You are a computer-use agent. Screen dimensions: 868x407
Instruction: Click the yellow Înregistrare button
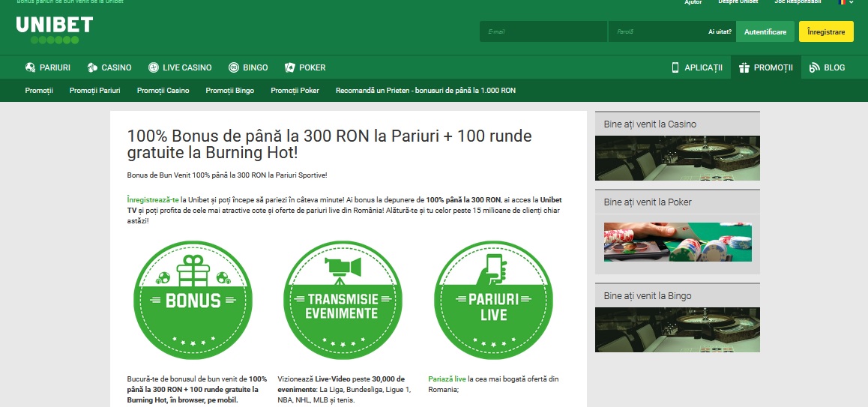point(826,31)
